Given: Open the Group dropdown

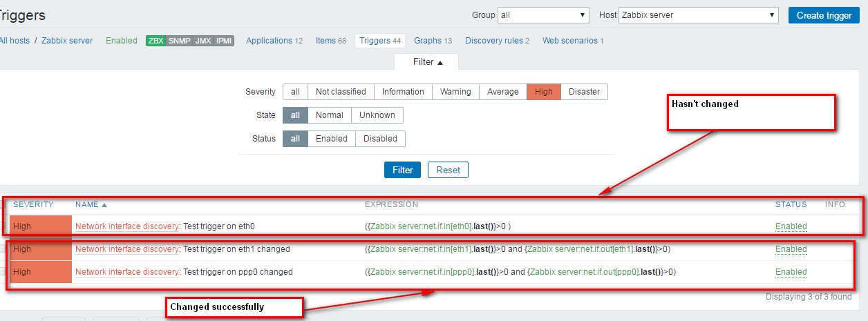Looking at the screenshot, I should [x=544, y=15].
